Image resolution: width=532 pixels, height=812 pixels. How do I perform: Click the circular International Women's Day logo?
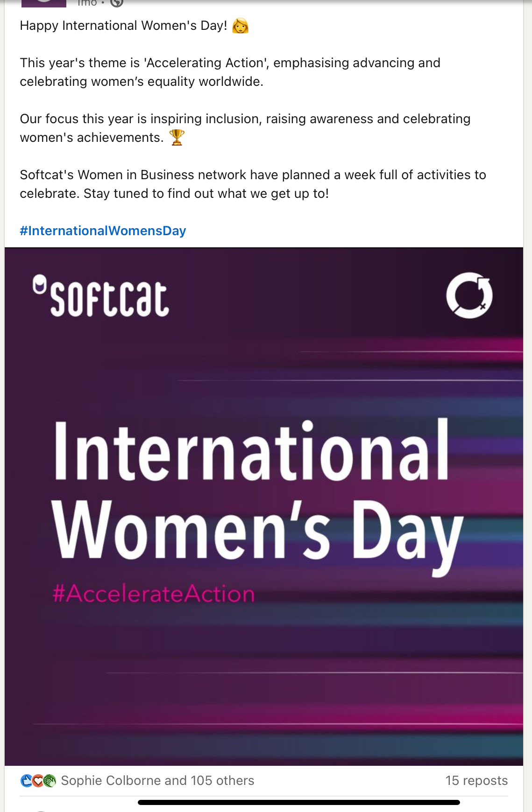pos(469,295)
